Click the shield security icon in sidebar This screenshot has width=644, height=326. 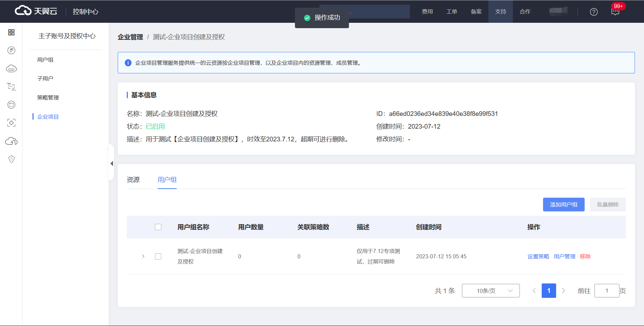11,159
